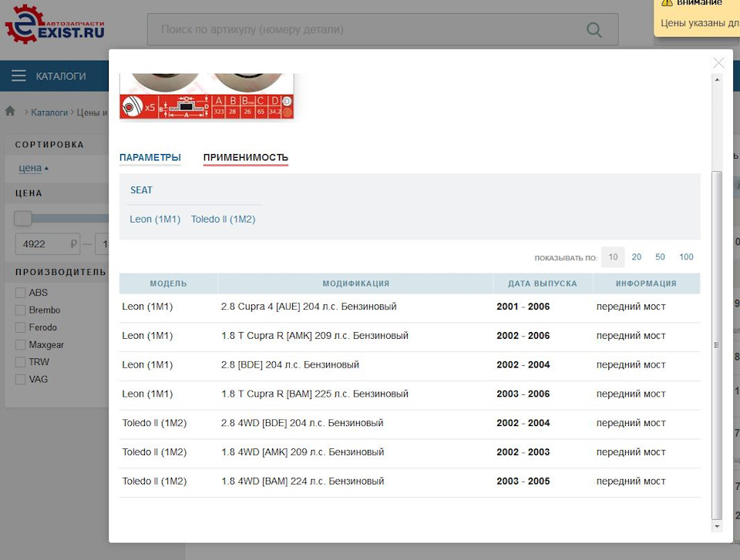This screenshot has height=560, width=740.
Task: Select row 1.8 4WD [AMK] 209 л.с.
Action: coord(409,452)
